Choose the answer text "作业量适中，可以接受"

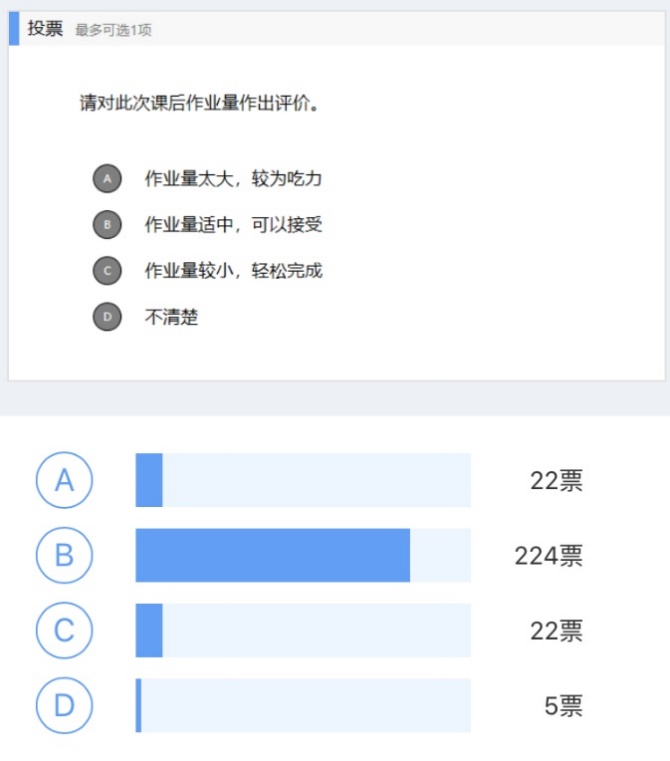click(x=233, y=224)
